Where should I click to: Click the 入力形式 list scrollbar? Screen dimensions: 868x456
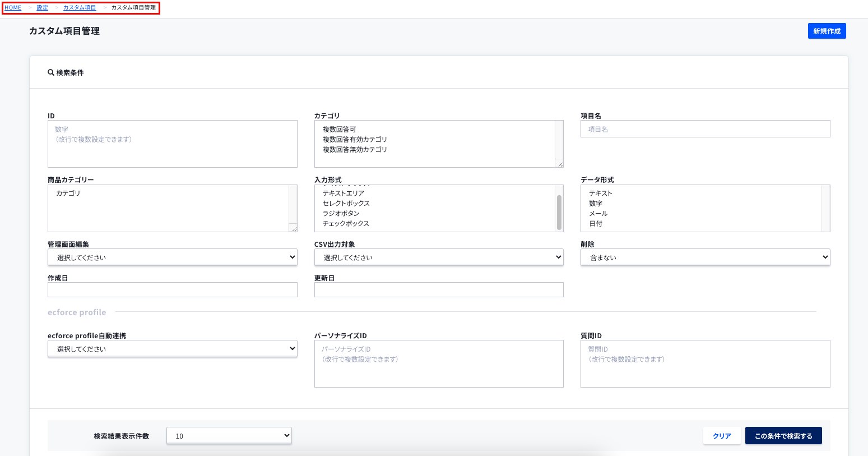click(559, 212)
